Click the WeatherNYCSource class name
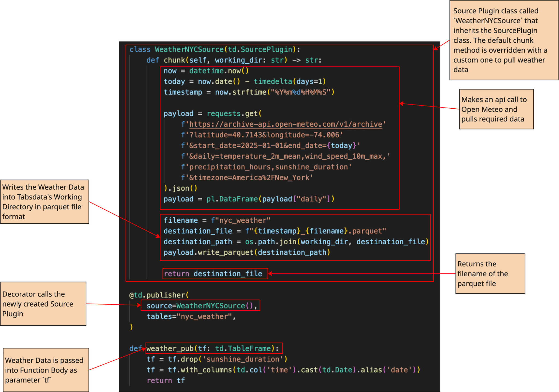 coord(189,49)
